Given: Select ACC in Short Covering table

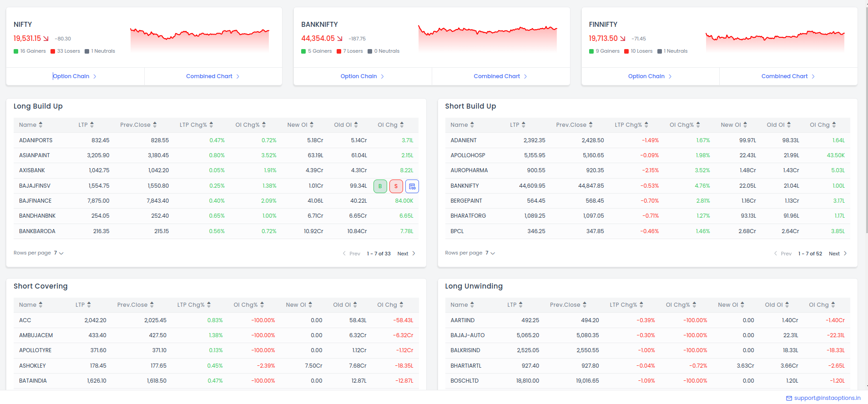Looking at the screenshot, I should tap(25, 320).
